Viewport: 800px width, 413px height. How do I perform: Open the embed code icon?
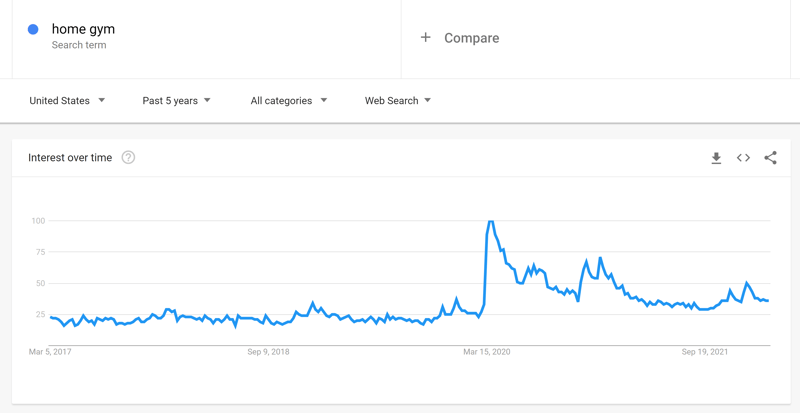tap(743, 158)
